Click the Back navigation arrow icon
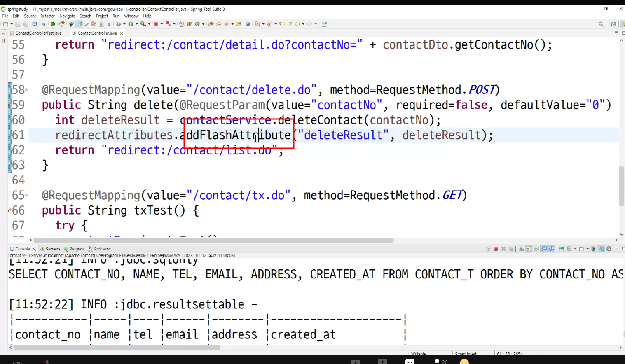The width and height of the screenshot is (625, 364). point(297,24)
